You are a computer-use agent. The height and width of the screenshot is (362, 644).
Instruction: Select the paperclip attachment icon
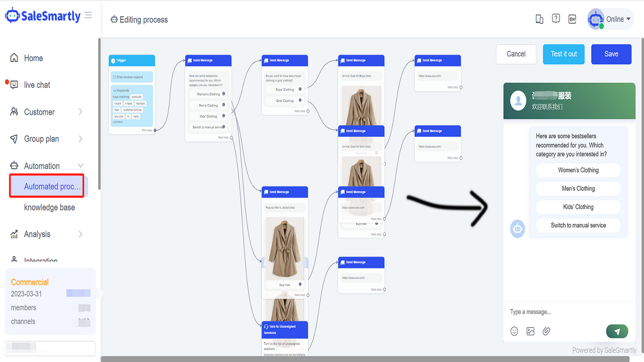tap(546, 331)
